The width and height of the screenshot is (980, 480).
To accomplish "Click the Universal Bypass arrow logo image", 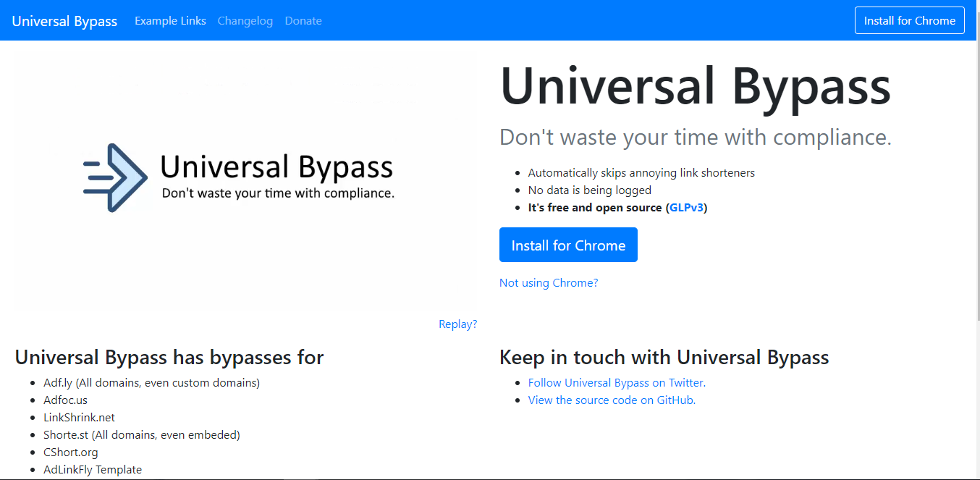I will [x=116, y=178].
